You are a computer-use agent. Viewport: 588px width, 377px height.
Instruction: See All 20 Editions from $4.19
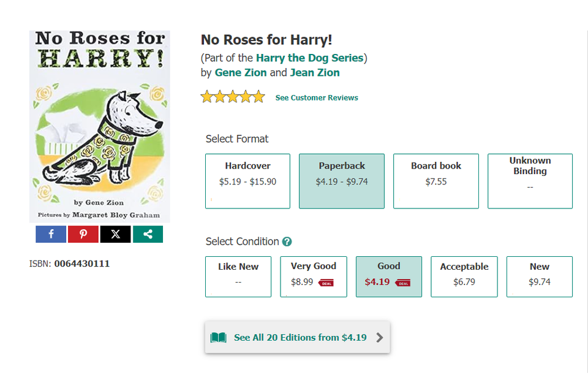[300, 337]
